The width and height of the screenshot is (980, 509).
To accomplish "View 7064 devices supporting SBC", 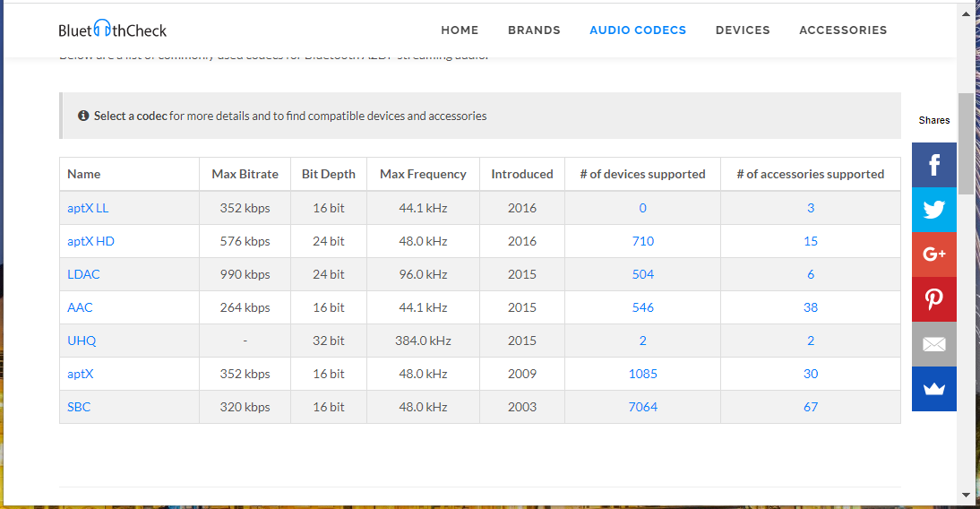I will tap(642, 407).
